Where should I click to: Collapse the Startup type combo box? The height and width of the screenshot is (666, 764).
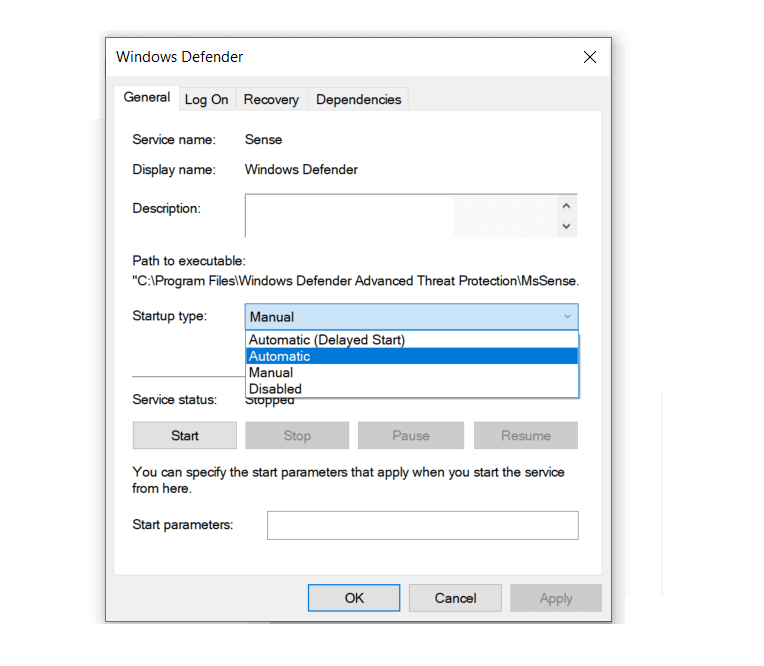412,317
